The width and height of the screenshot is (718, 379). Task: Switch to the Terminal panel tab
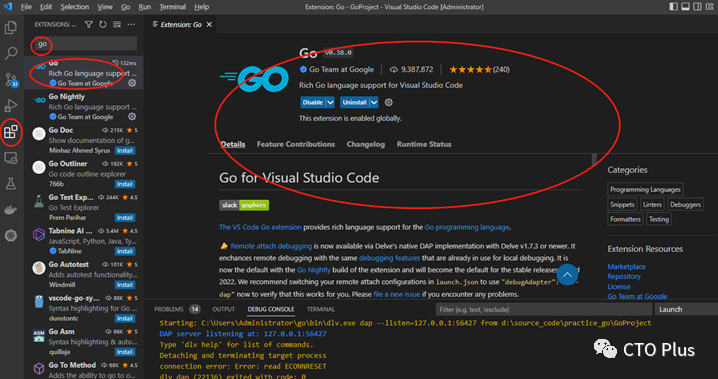point(321,309)
